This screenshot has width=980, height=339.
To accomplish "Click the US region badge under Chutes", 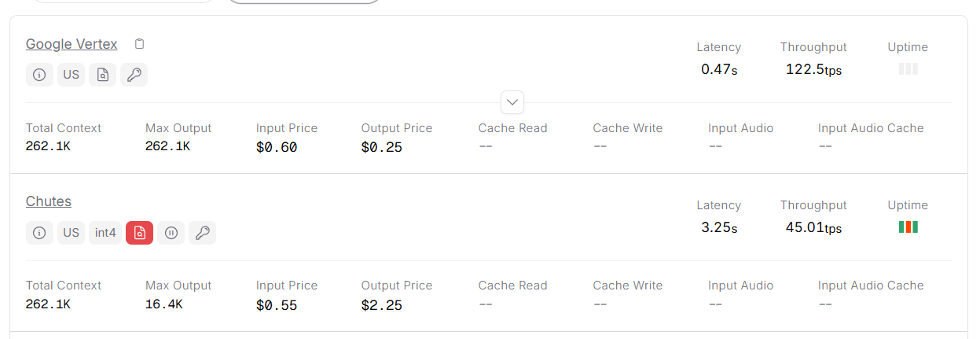I will coord(71,233).
